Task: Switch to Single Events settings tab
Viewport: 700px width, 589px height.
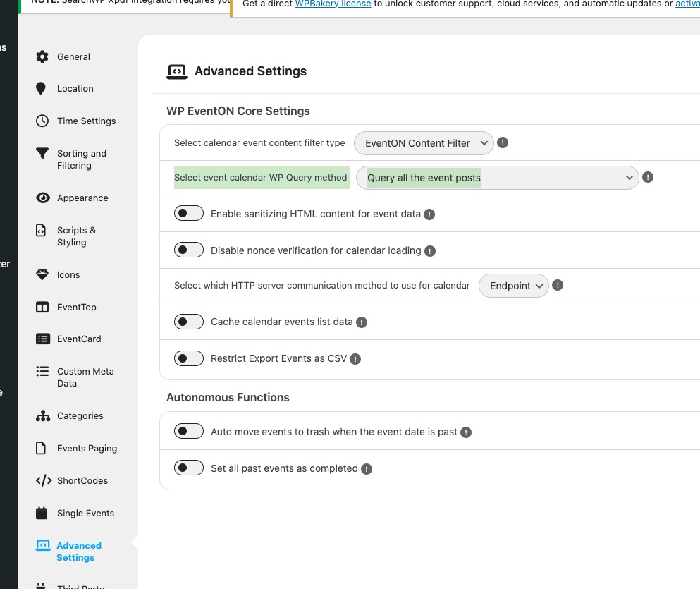Action: (85, 513)
